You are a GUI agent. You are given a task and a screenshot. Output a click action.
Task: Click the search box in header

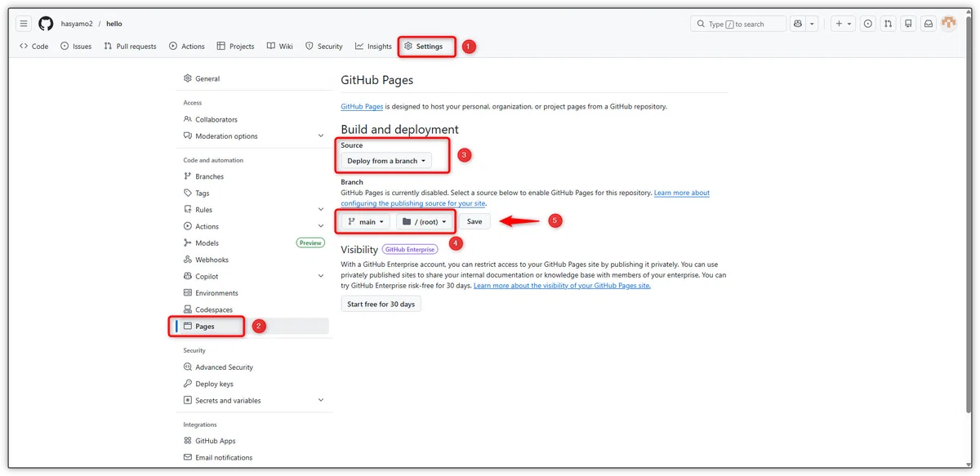click(x=738, y=24)
